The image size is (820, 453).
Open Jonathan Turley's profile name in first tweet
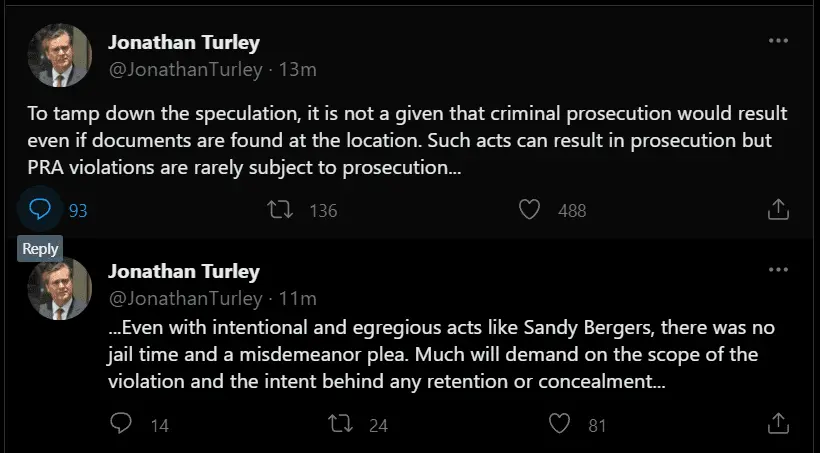click(183, 43)
